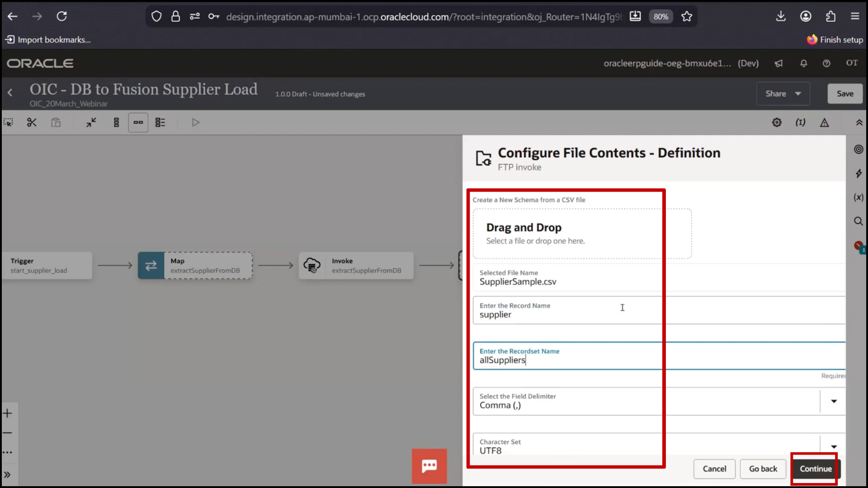Click the paste clipboard icon
868x488 pixels.
[56, 122]
